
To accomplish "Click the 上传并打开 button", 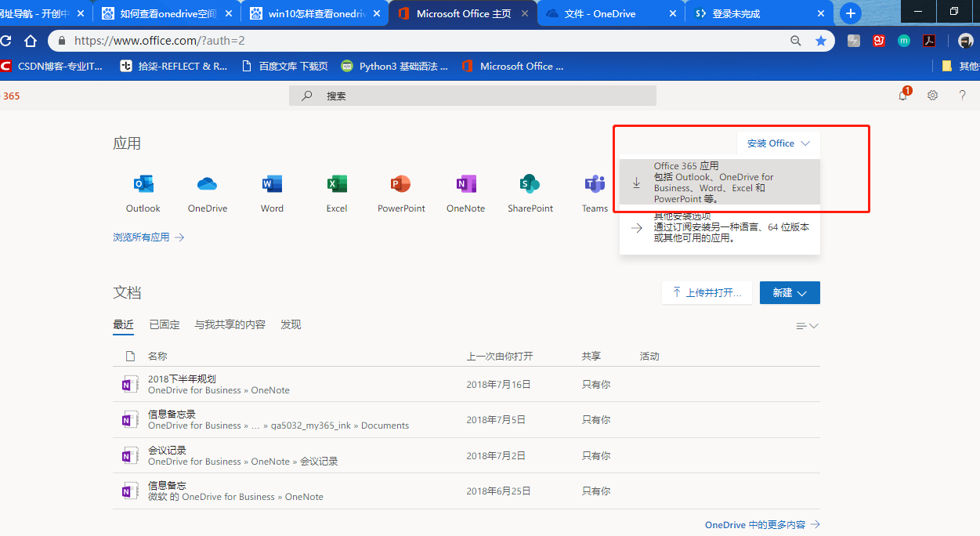I will 706,292.
